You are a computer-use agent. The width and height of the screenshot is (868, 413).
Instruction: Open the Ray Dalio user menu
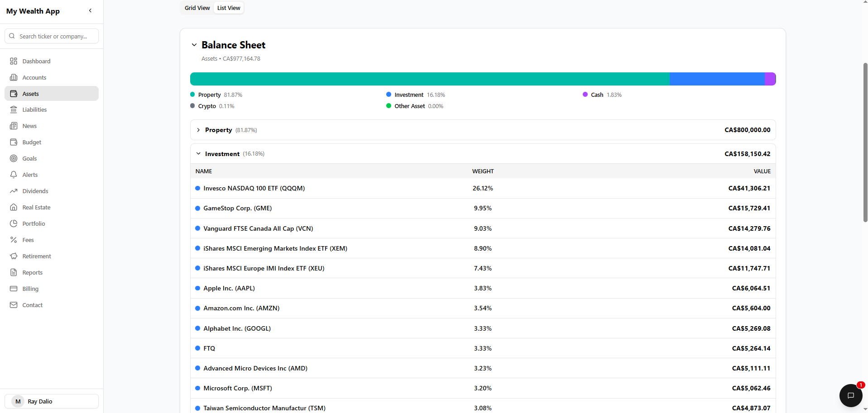52,401
